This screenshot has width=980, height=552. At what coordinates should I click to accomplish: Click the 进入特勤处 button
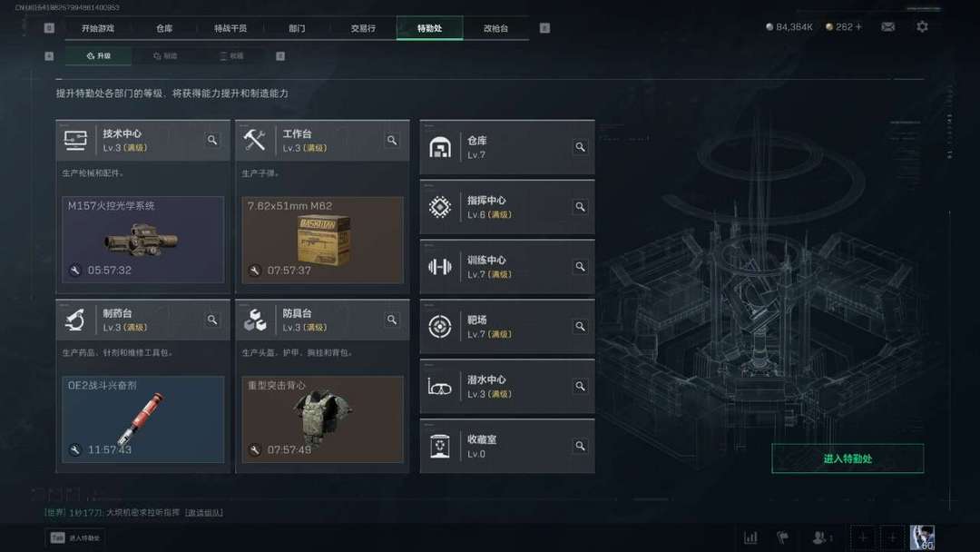[848, 458]
